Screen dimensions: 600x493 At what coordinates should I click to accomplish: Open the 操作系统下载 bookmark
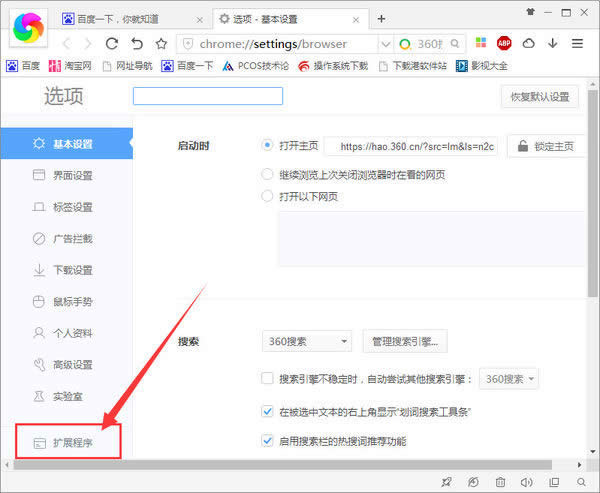[333, 66]
